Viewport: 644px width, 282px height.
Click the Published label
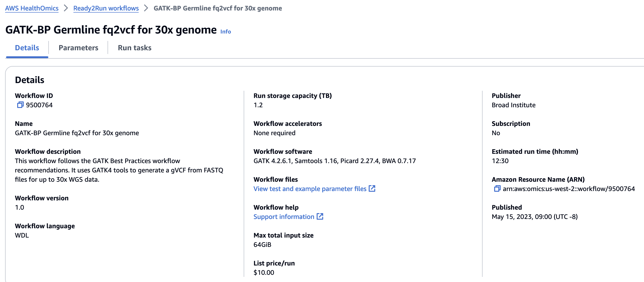(506, 207)
